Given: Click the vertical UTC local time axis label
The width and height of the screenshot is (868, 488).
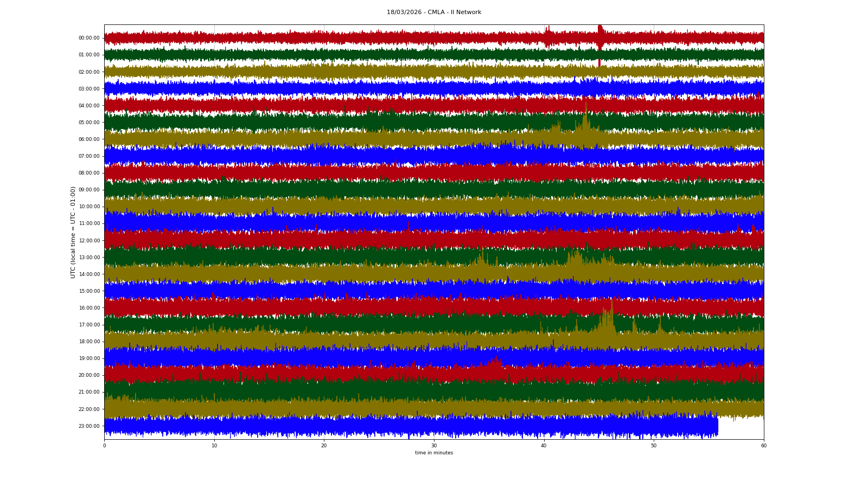Looking at the screenshot, I should [73, 232].
